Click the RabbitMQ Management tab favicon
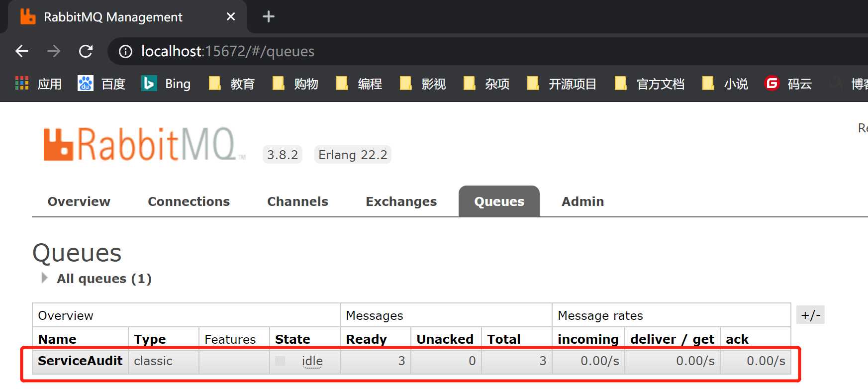This screenshot has width=868, height=389. [28, 17]
